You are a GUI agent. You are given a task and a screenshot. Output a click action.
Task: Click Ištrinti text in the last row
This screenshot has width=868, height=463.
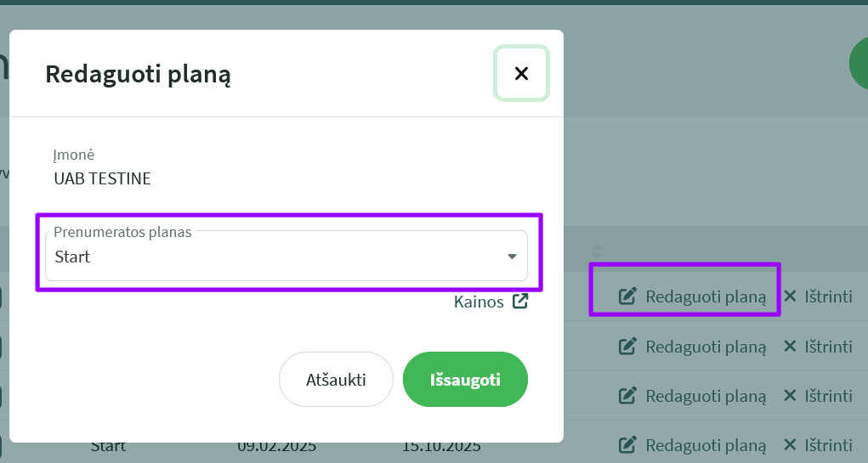[x=828, y=445]
